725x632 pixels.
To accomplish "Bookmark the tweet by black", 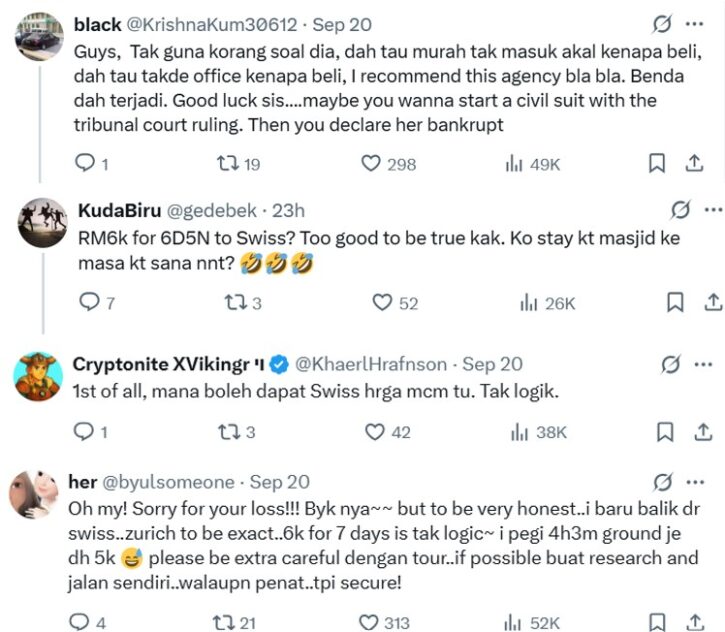I will pyautogui.click(x=657, y=164).
